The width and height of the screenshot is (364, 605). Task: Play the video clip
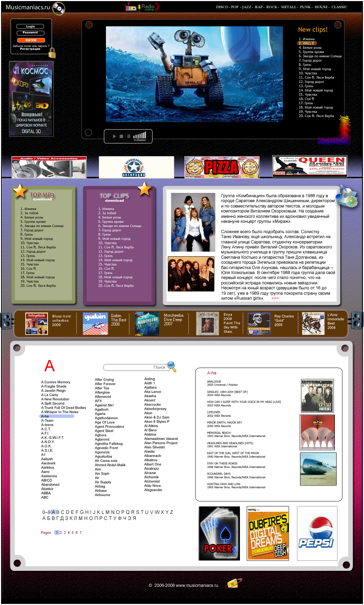point(114,136)
